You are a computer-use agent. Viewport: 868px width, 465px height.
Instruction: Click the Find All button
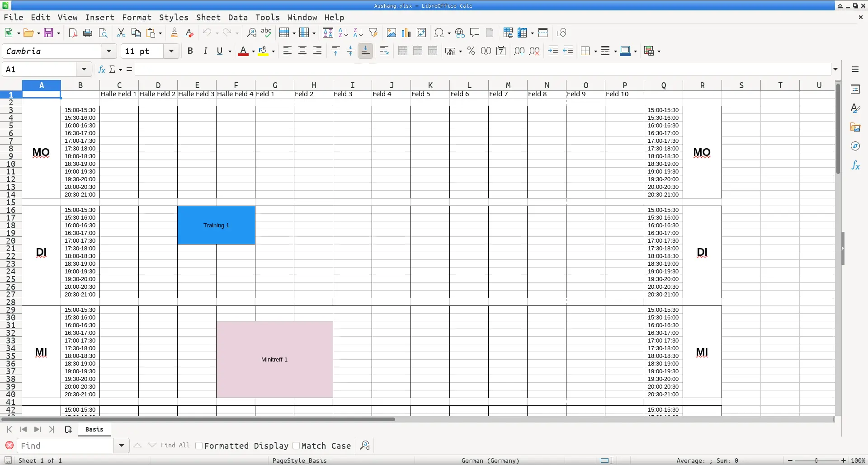175,446
